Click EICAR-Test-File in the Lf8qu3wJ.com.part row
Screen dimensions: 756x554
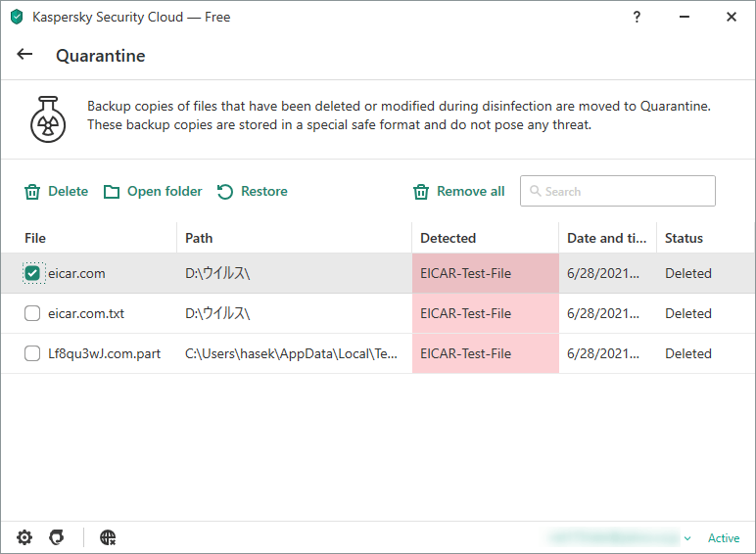pos(466,353)
